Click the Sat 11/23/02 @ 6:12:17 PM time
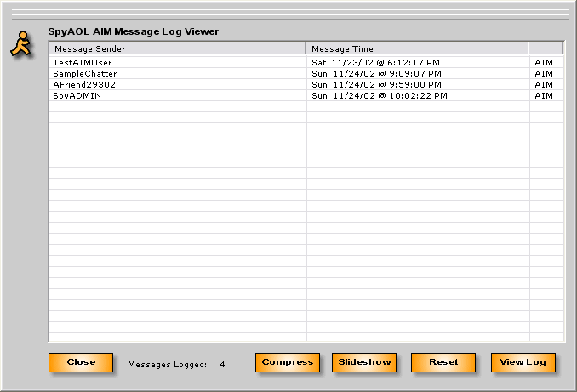Image resolution: width=577 pixels, height=392 pixels. (375, 63)
